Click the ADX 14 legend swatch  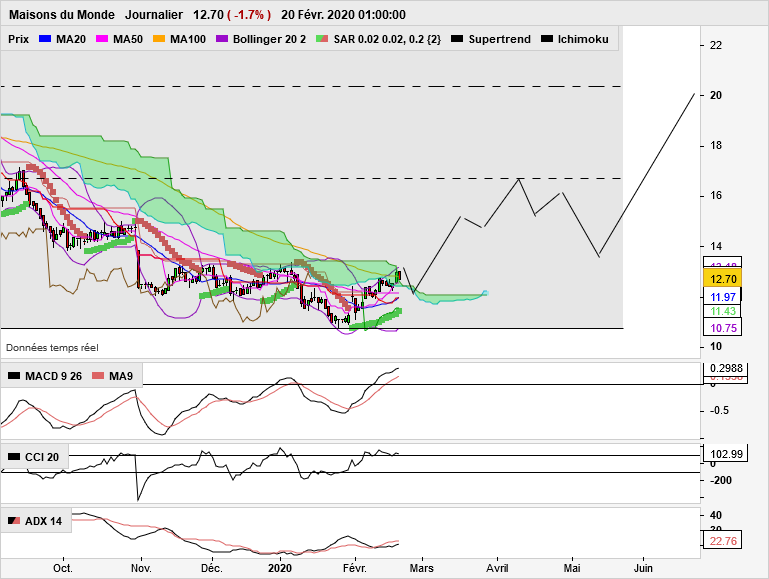tap(14, 521)
